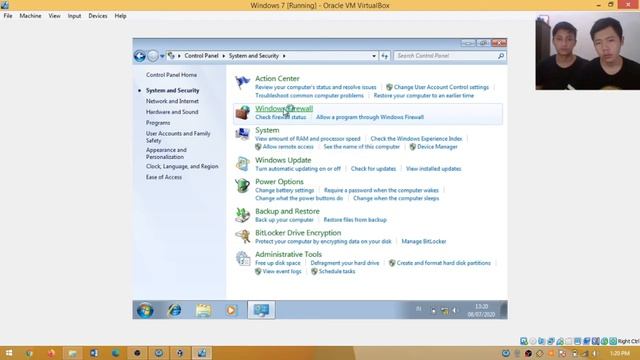Click the Power Options battery icon
The width and height of the screenshot is (640, 360).
tap(242, 185)
